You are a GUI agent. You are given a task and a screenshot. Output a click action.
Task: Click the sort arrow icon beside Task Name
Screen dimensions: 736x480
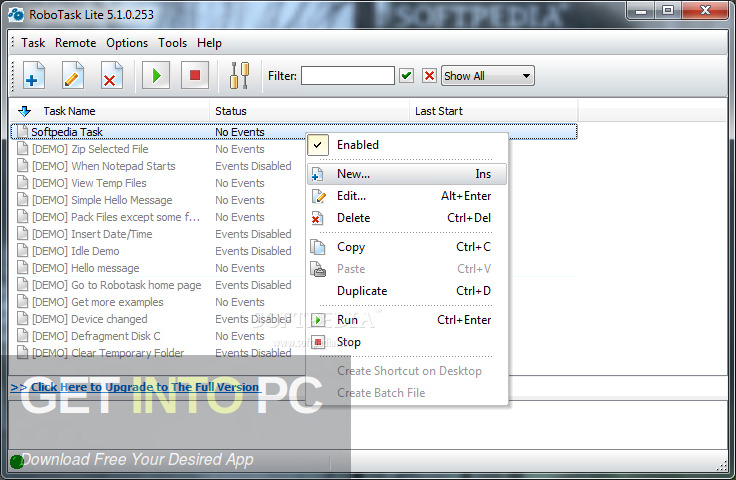24,111
